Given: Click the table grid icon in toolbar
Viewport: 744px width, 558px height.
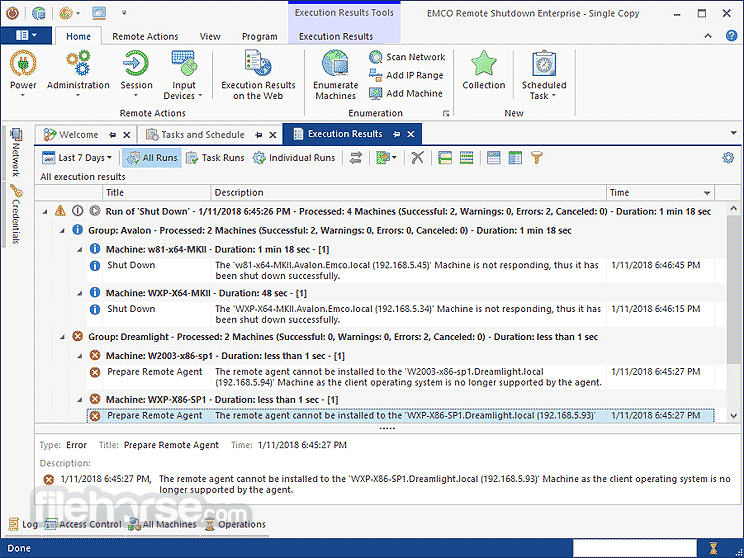Looking at the screenshot, I should (515, 158).
